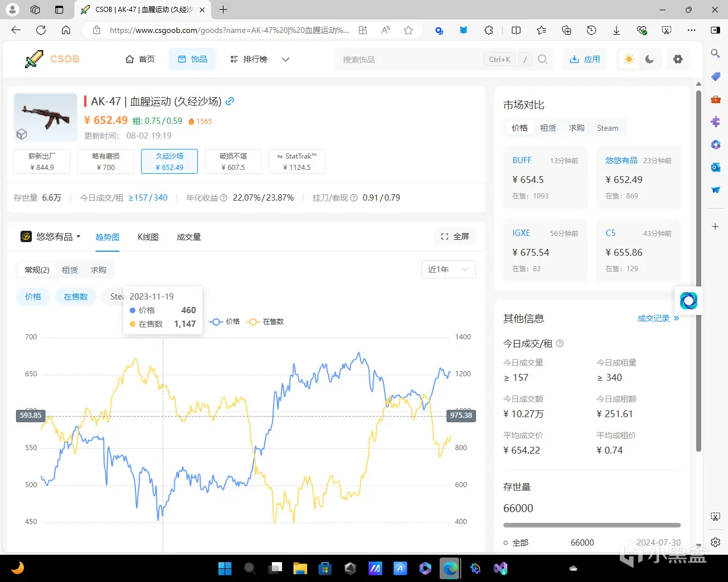This screenshot has width=728, height=582.
Task: Open the Edge sidebar tools briefcase icon
Action: pyautogui.click(x=715, y=99)
